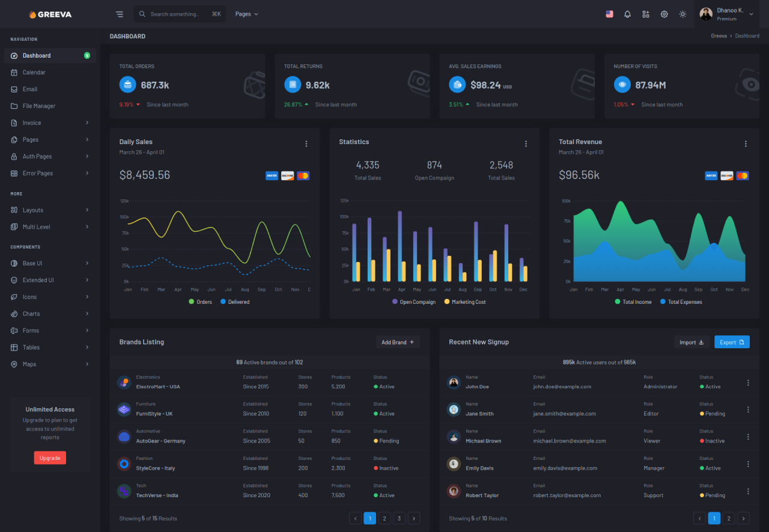This screenshot has height=532, width=769.
Task: Open Total Revenue three-dot options menu
Action: [746, 144]
